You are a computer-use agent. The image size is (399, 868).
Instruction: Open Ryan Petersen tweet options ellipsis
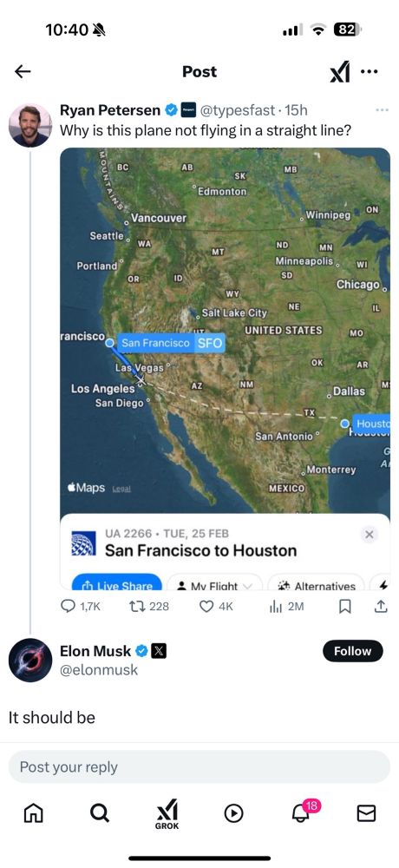click(x=382, y=110)
